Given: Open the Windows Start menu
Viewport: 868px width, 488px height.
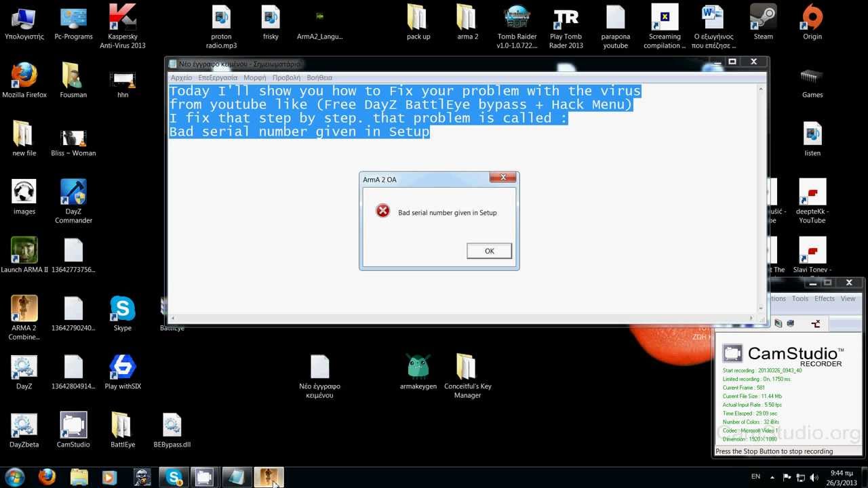Looking at the screenshot, I should pyautogui.click(x=15, y=477).
